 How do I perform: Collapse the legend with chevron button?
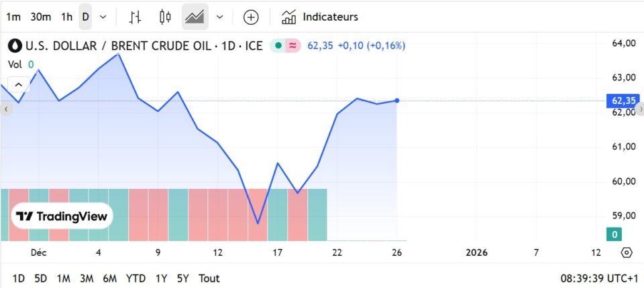tap(19, 84)
